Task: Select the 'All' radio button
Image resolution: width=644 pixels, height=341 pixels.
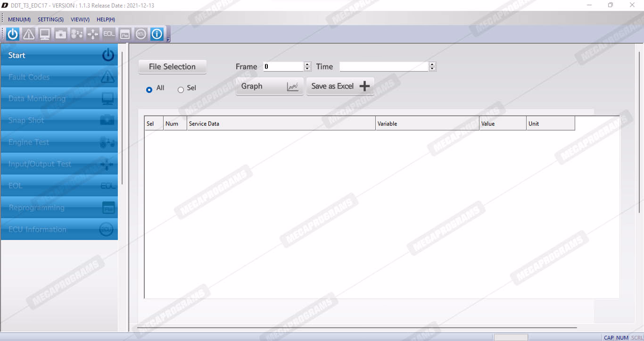Action: tap(149, 90)
